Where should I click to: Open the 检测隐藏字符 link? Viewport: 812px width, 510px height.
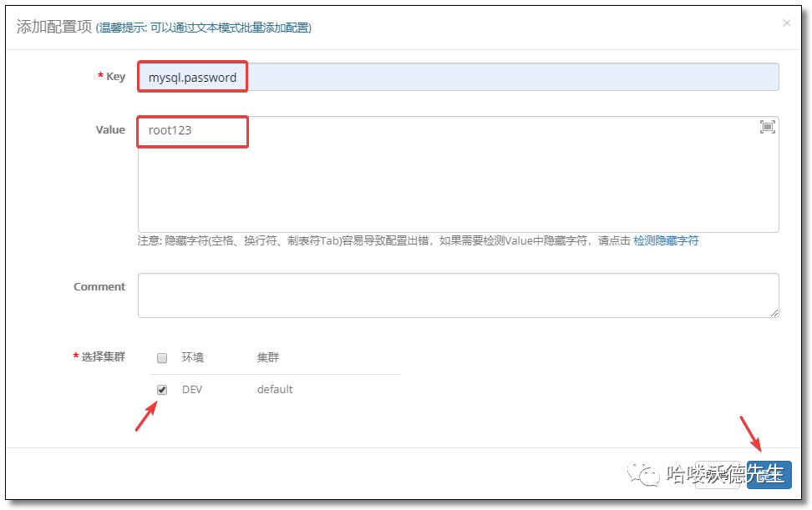coord(666,240)
